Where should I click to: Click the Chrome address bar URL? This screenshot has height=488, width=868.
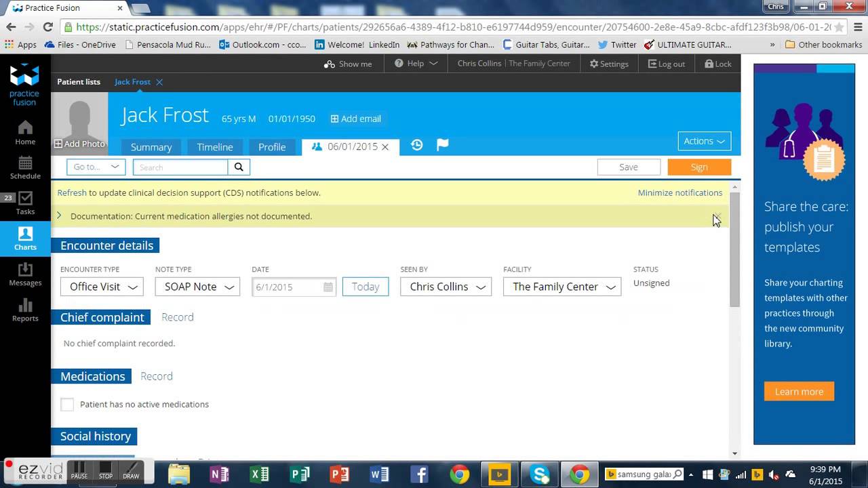pyautogui.click(x=453, y=27)
